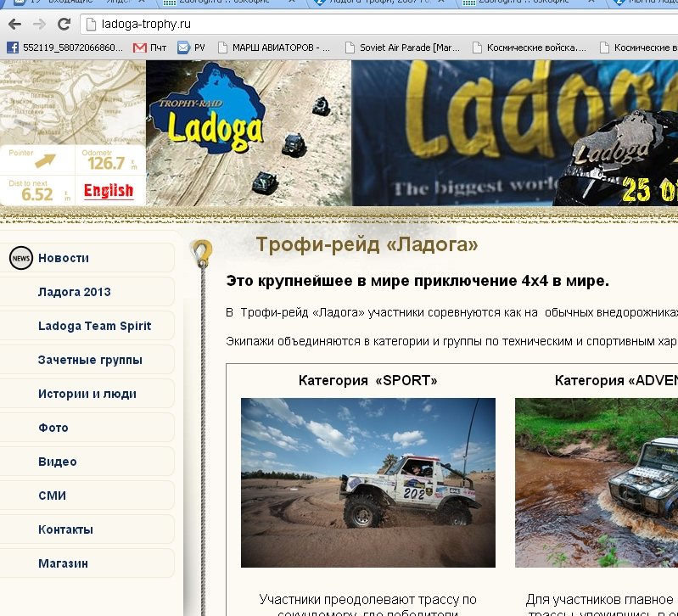Screen dimensions: 678x616
Task: Click the Категория «SPORT» heading
Action: (368, 380)
